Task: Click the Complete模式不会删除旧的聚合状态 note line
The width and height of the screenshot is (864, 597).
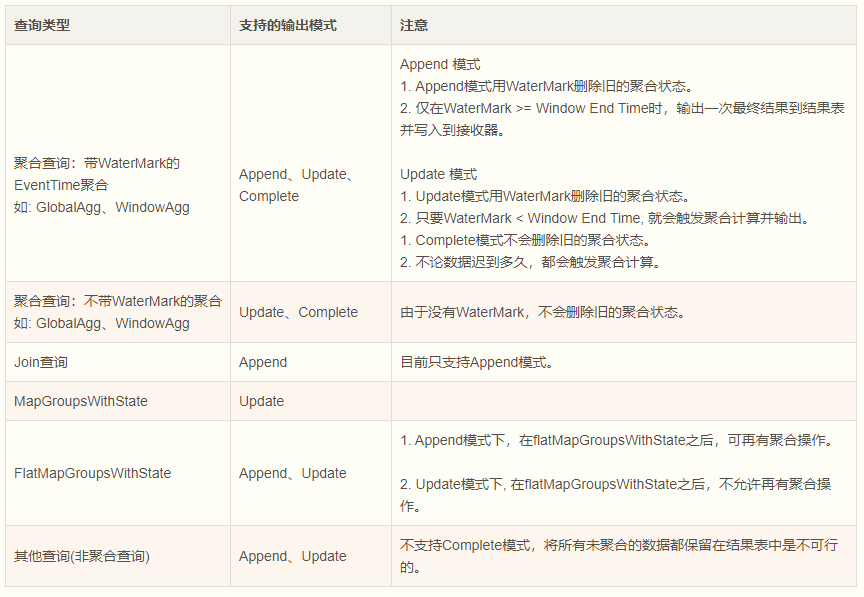Action: pos(527,240)
